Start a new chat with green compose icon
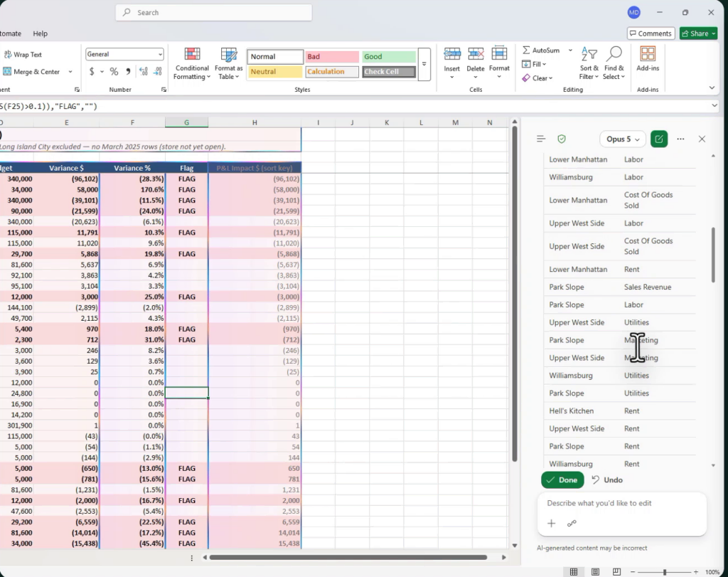728x577 pixels. 659,139
